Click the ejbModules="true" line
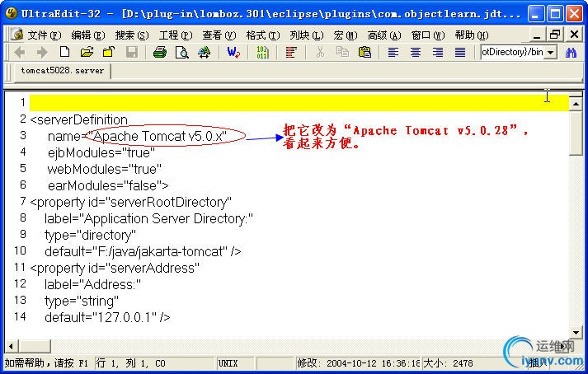The width and height of the screenshot is (588, 374). [x=101, y=152]
